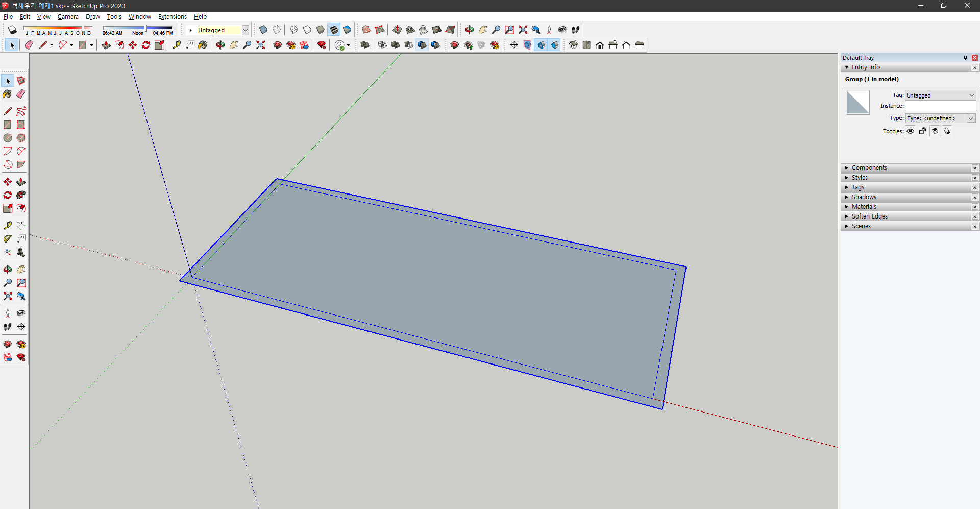Open the Window menu

click(x=140, y=17)
